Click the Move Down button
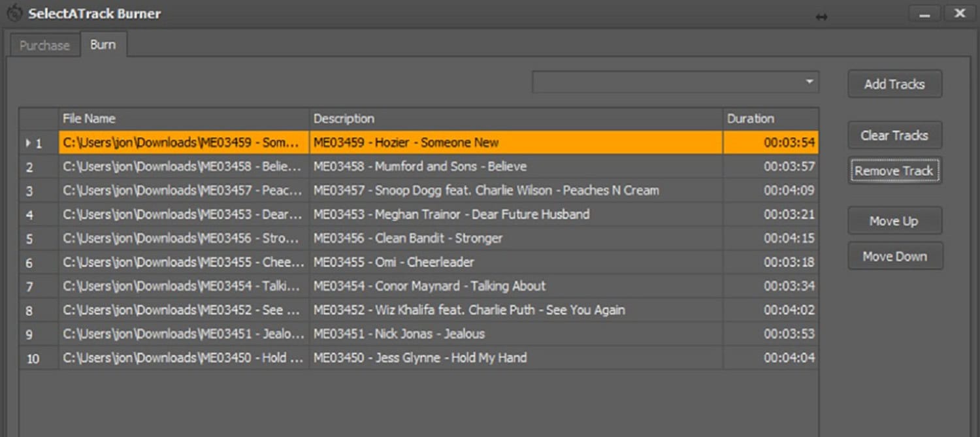Screen dimensions: 980x437 pos(894,256)
